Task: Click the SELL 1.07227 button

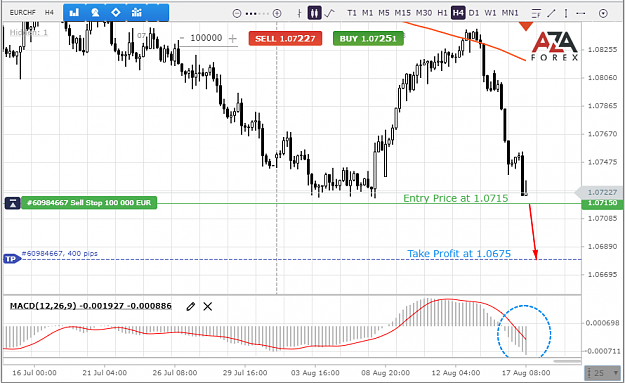Action: [285, 39]
